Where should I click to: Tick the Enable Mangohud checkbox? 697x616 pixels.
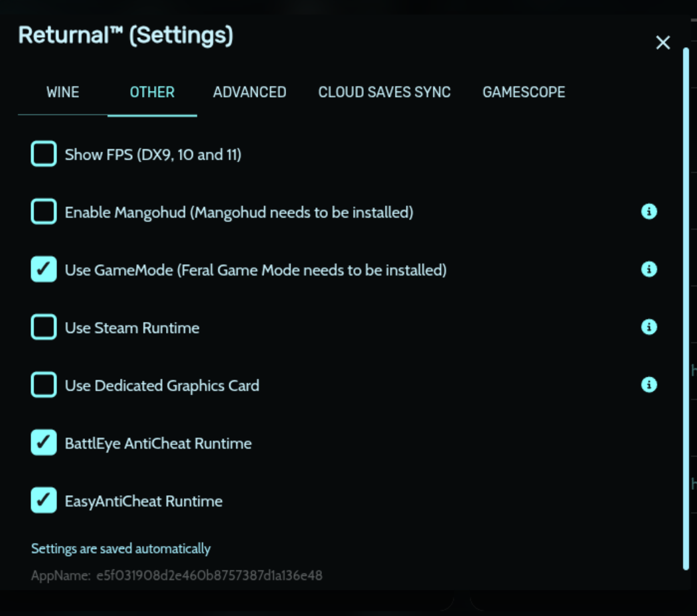(x=44, y=212)
